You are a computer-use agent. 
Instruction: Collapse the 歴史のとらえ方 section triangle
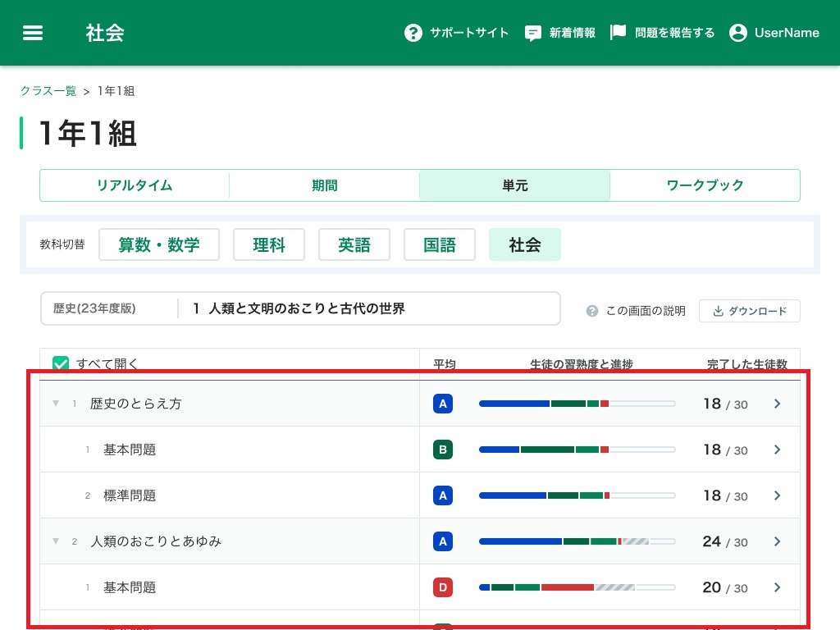(x=56, y=403)
